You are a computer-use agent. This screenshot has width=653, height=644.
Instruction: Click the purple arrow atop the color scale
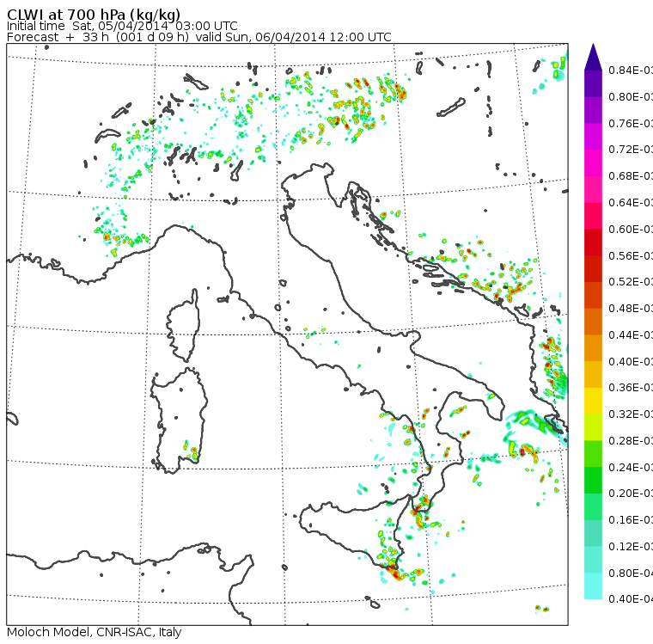click(x=593, y=57)
